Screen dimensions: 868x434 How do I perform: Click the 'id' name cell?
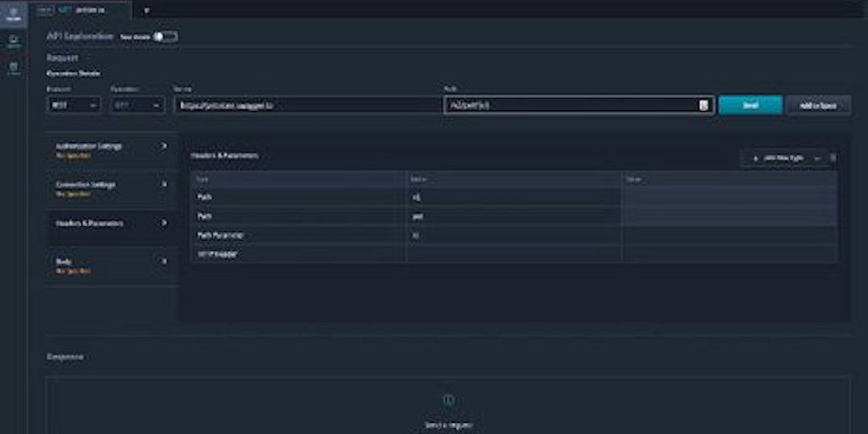[x=514, y=236]
